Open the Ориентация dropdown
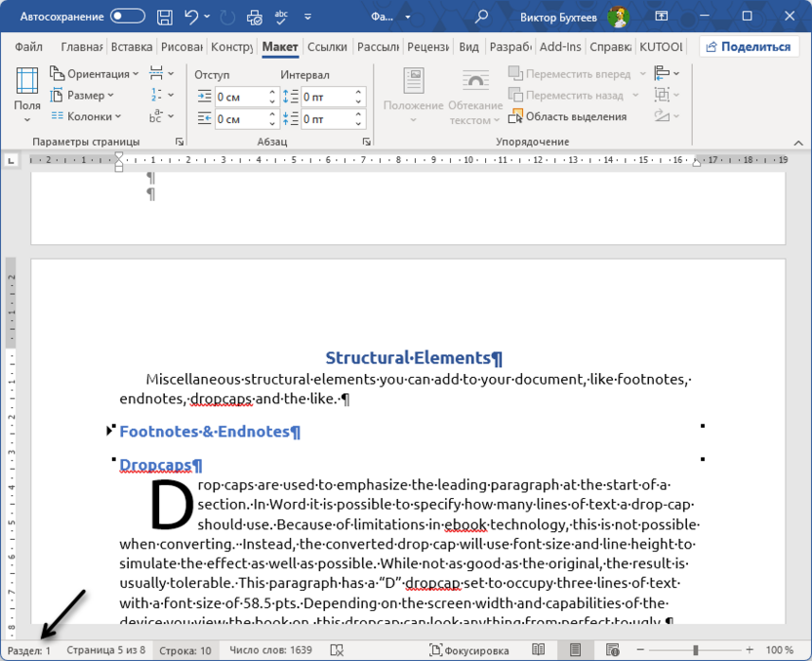The width and height of the screenshot is (812, 661). click(x=95, y=73)
